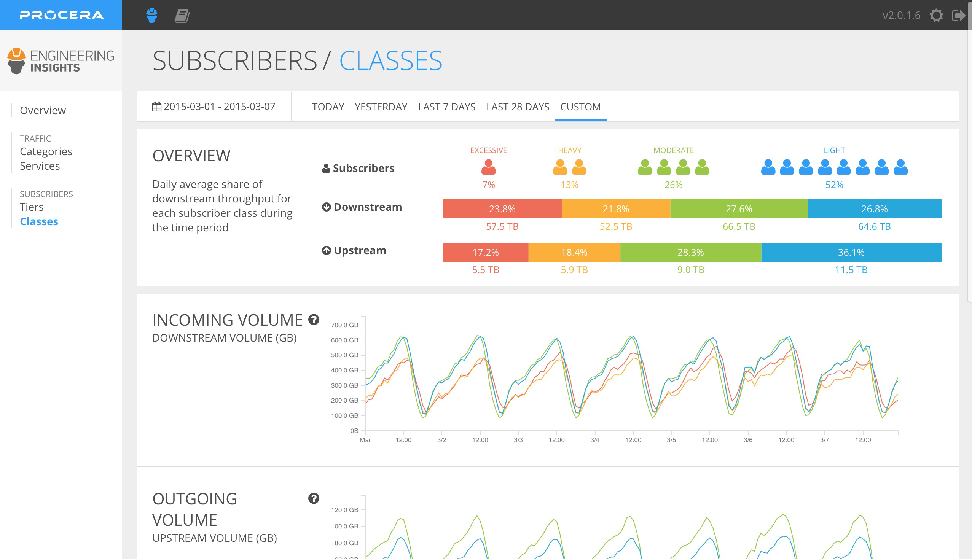Click the 7% Excessive subscribers percentage

(x=489, y=185)
